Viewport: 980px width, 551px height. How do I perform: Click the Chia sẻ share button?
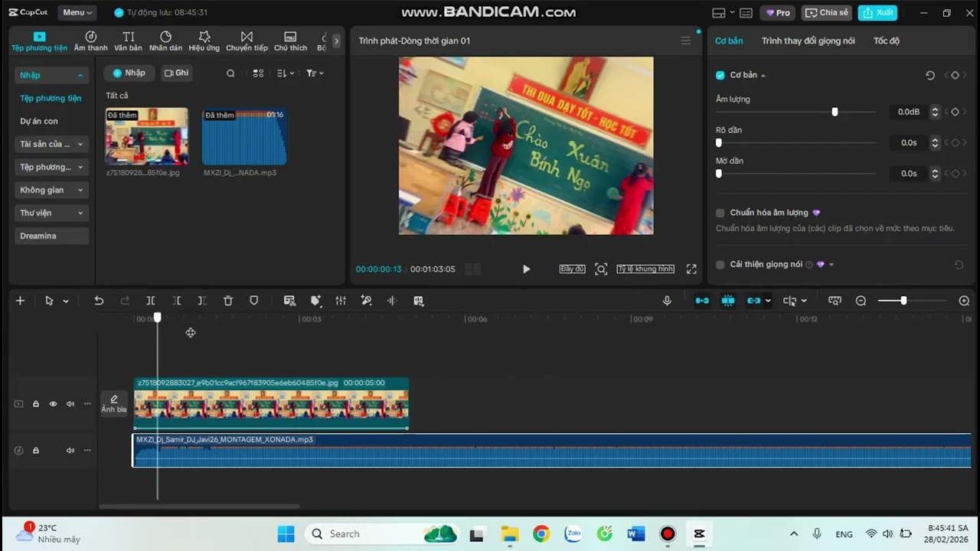(827, 13)
